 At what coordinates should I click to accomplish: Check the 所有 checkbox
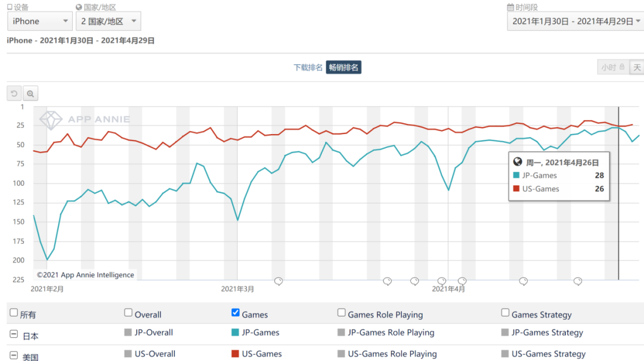click(13, 313)
